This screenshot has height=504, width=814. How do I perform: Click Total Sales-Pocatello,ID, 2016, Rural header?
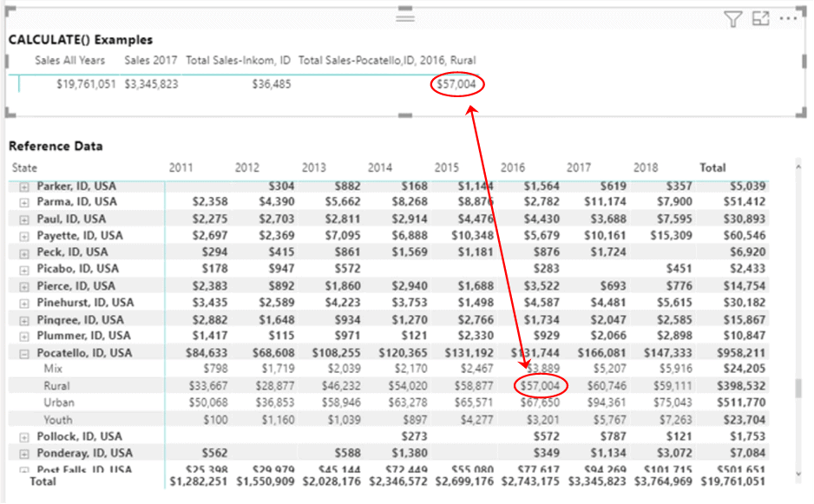click(x=387, y=60)
